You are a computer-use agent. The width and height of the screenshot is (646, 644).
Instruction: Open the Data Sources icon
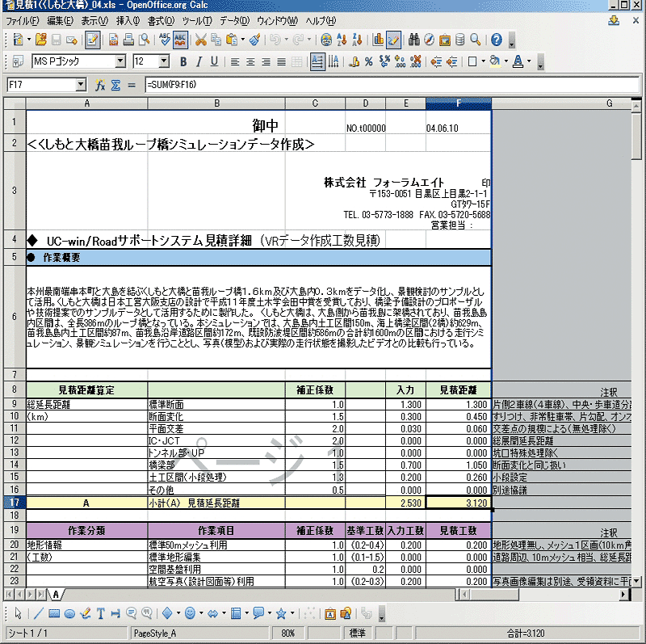tap(460, 40)
